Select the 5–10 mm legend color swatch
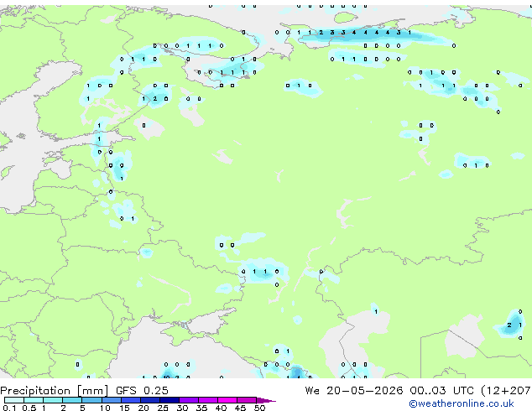This screenshot has width=532, height=411. [91, 400]
